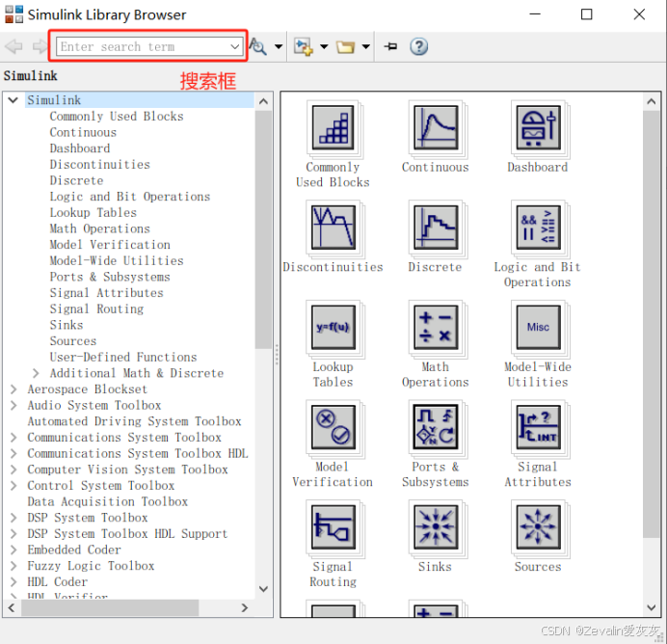667x644 pixels.
Task: Expand the Communications System Toolbox node
Action: click(x=13, y=438)
